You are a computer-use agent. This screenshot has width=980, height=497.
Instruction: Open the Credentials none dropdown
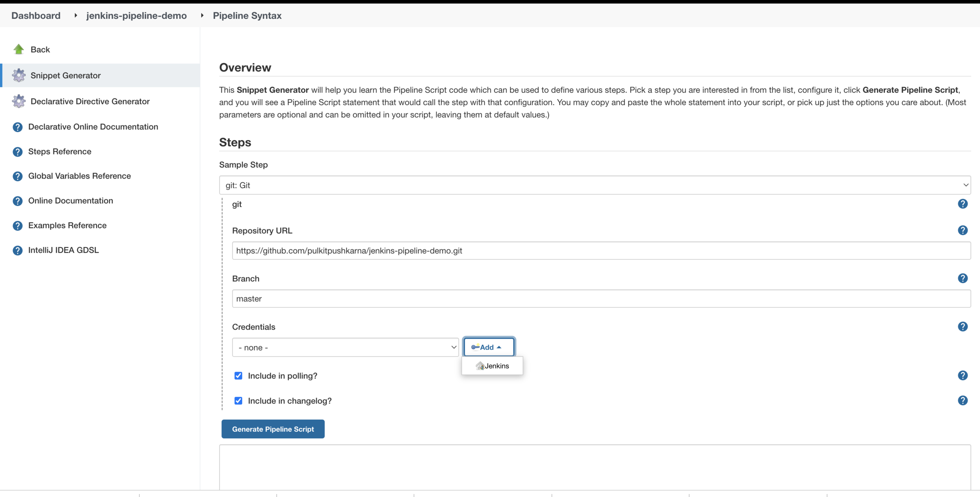(345, 347)
